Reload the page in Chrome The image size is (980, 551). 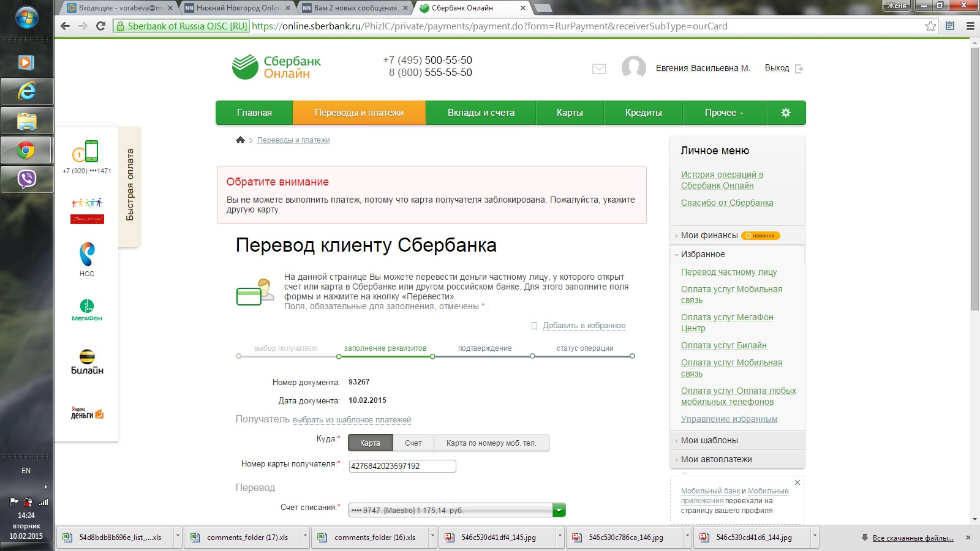point(101,26)
